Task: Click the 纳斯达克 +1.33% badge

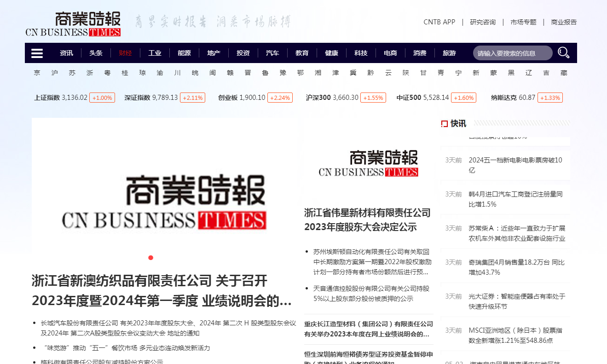Action: click(x=550, y=98)
